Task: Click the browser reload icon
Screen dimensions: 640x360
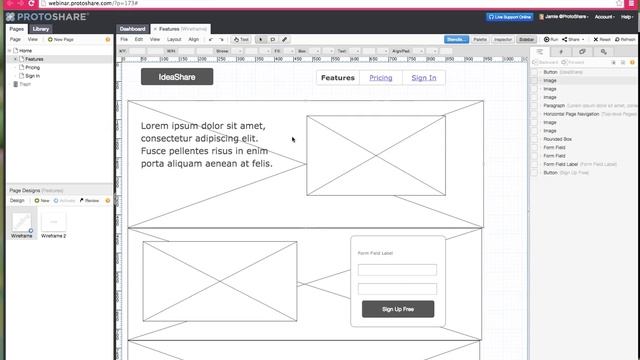Action: tap(31, 3)
